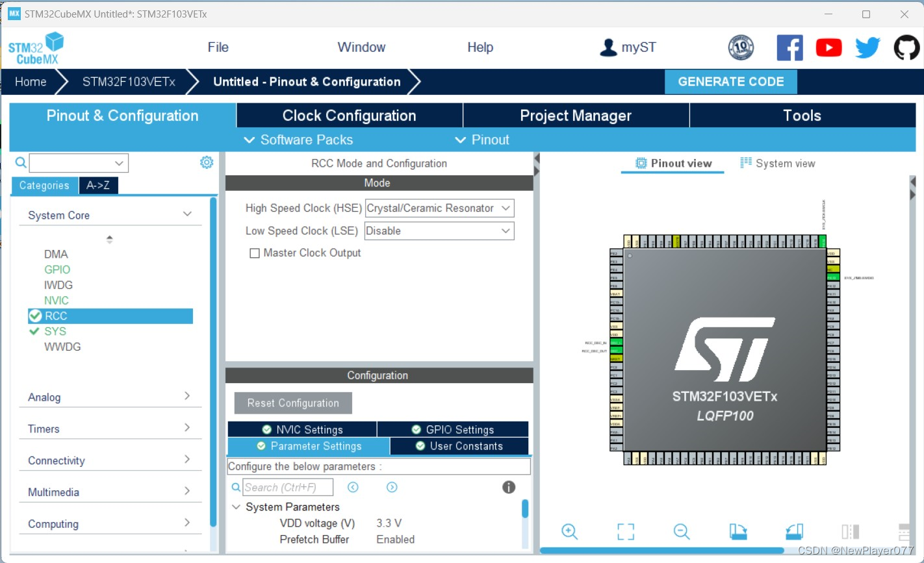Rotate the chip clockwise
924x563 pixels.
tap(738, 531)
